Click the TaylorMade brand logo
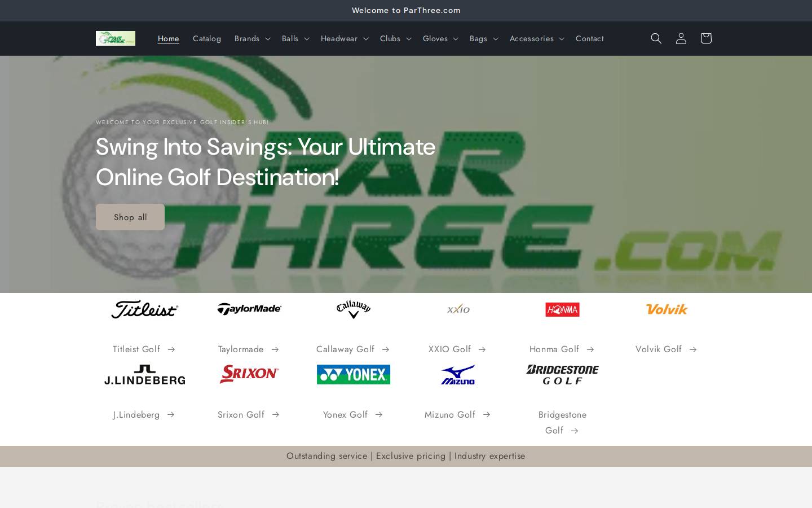Image resolution: width=812 pixels, height=508 pixels. 249,309
